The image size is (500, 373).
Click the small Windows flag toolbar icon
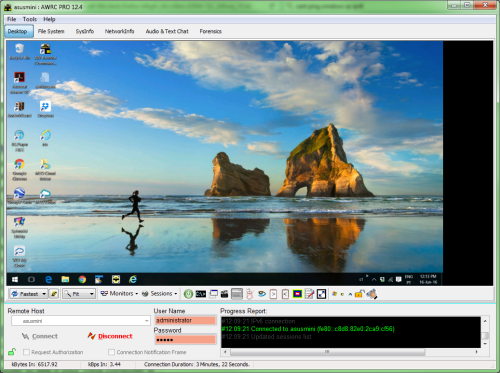(x=334, y=294)
